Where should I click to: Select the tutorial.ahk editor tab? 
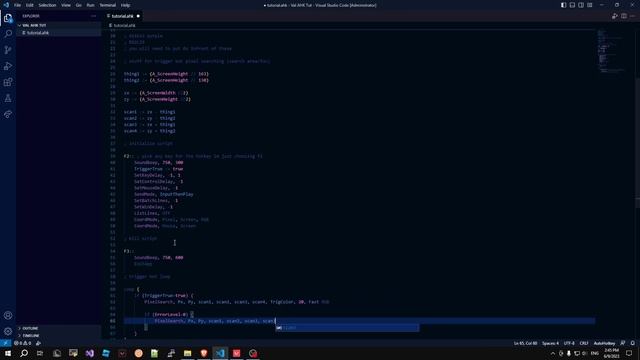pyautogui.click(x=122, y=16)
